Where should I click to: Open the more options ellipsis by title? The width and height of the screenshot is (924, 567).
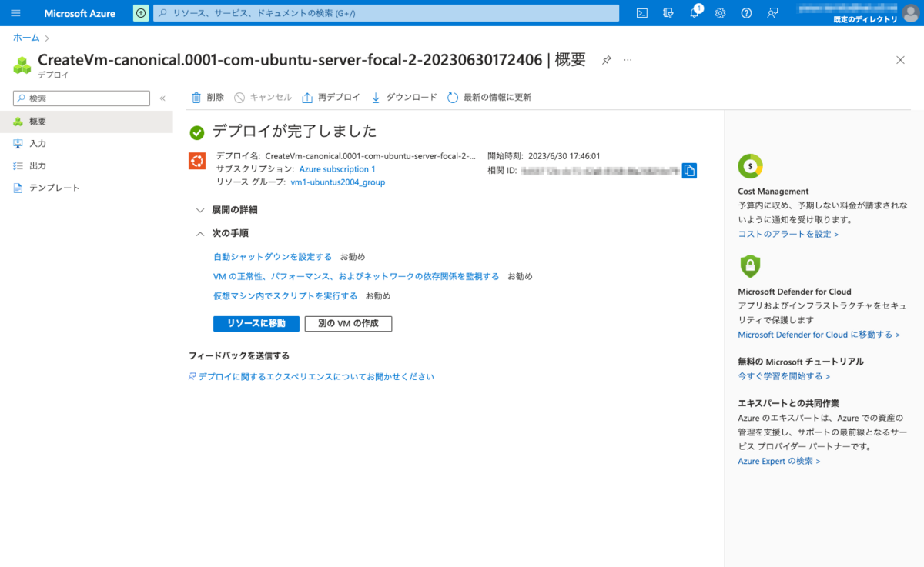click(628, 60)
